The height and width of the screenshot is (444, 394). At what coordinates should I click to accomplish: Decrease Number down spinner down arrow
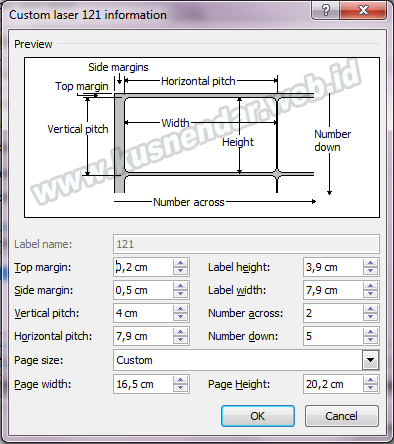point(370,340)
